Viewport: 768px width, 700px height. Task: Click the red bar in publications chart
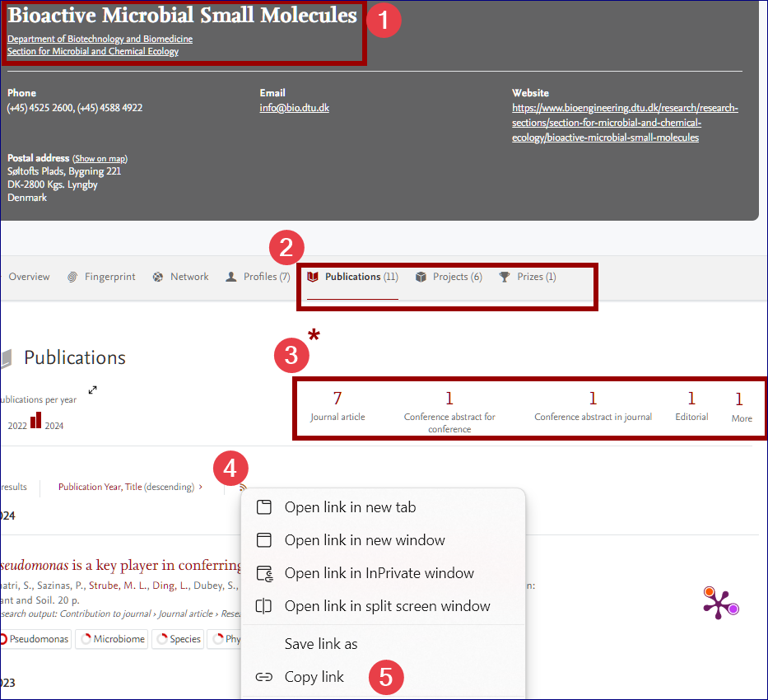(35, 420)
